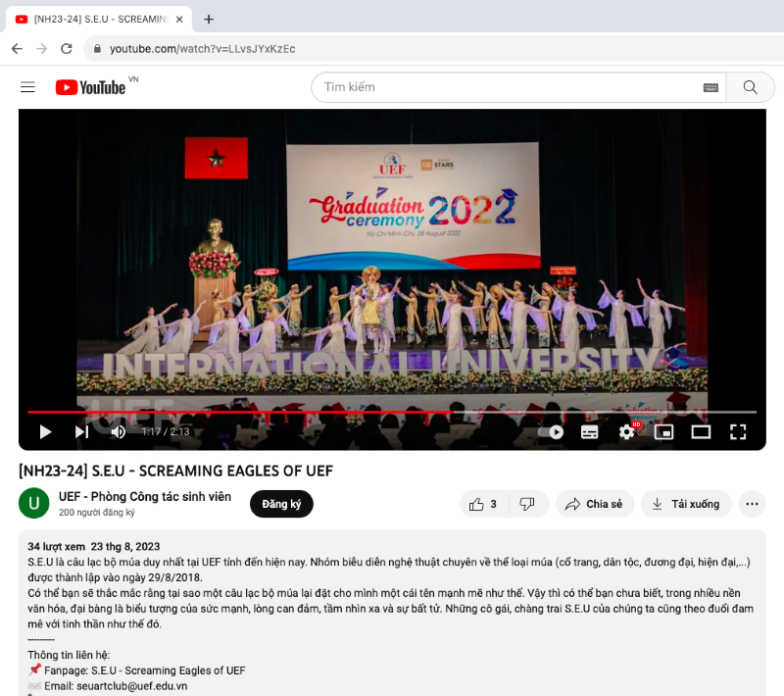Enter full screen mode
Viewport: 784px width, 696px height.
point(738,431)
